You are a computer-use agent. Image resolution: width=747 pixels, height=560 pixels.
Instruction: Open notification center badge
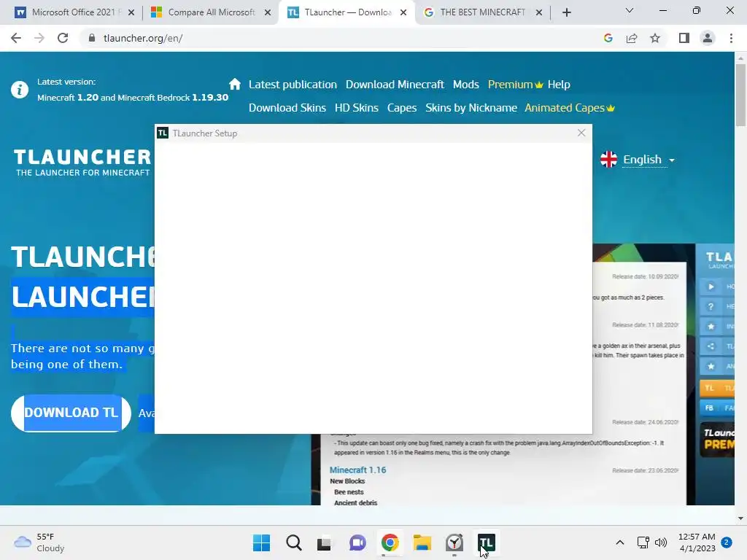pos(727,542)
